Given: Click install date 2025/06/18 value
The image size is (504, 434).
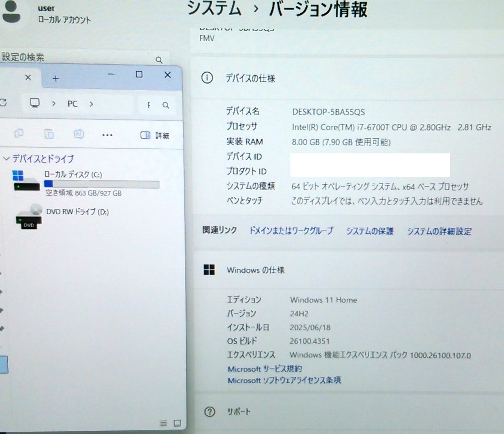Looking at the screenshot, I should pos(310,327).
